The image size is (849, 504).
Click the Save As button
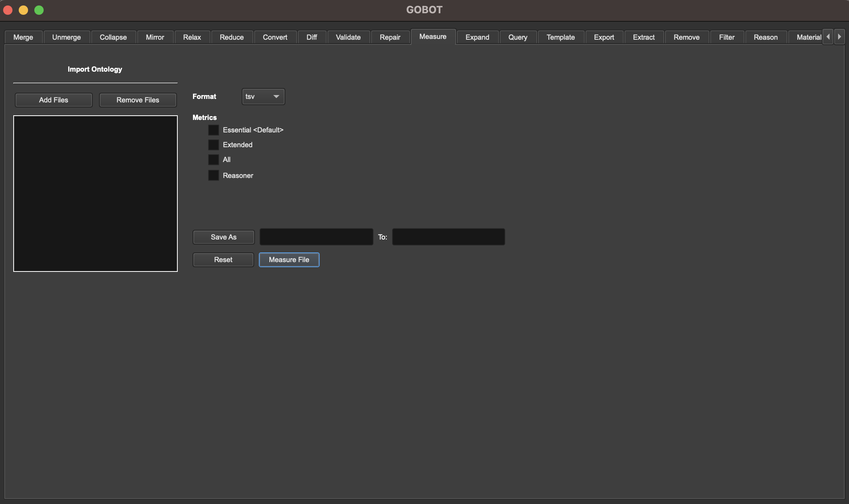click(223, 236)
